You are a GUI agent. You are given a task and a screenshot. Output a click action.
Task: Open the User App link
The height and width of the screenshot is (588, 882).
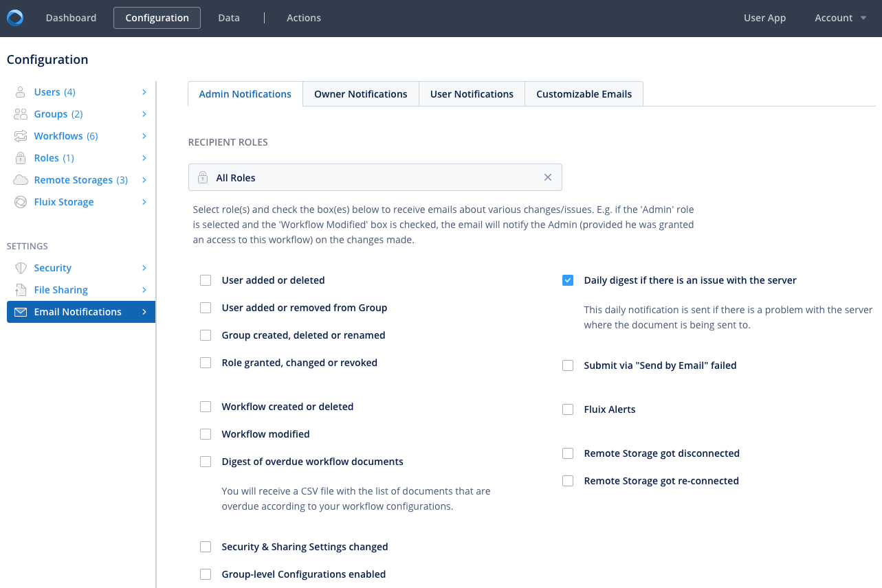764,18
